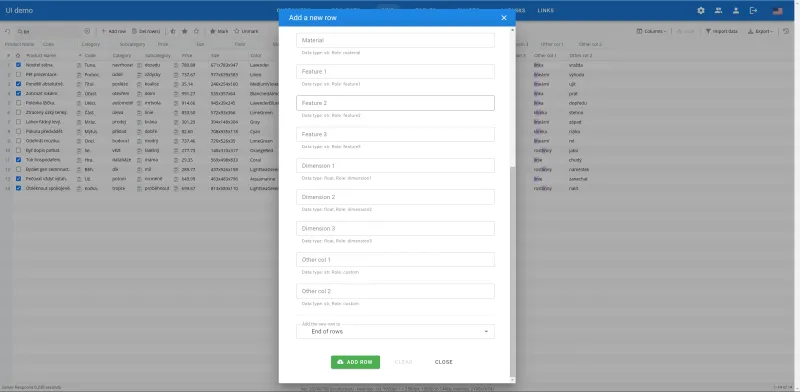The height and width of the screenshot is (392, 800).
Task: Click the CLOSE button in dialog
Action: pos(443,362)
